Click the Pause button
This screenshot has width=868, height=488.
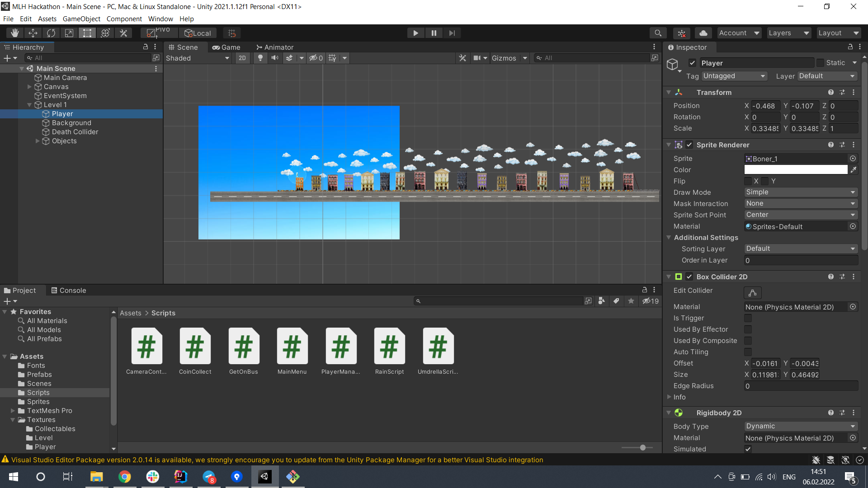pyautogui.click(x=434, y=33)
